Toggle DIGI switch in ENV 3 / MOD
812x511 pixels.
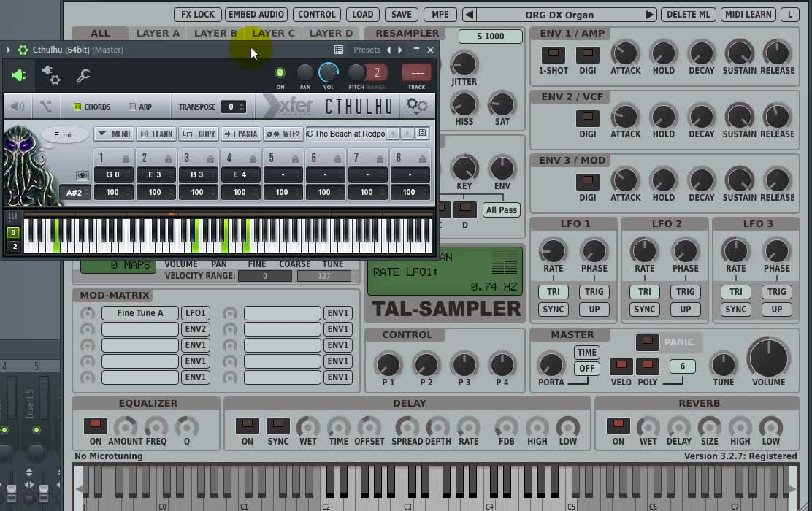(x=587, y=182)
